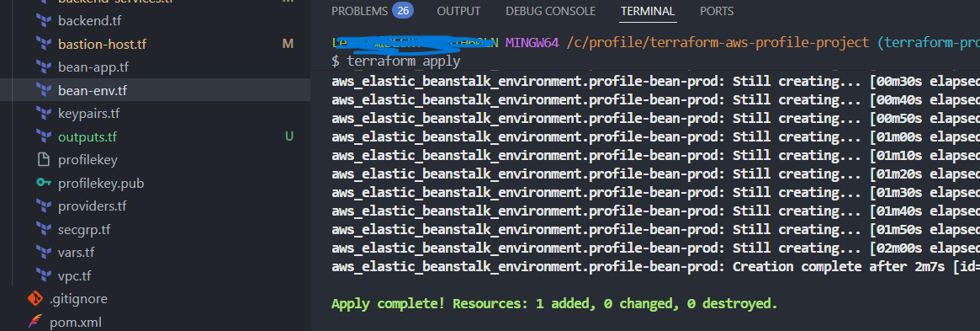Click the Terraform icon beside keypairs.tf
Screen dimensions: 980x331
(x=43, y=113)
